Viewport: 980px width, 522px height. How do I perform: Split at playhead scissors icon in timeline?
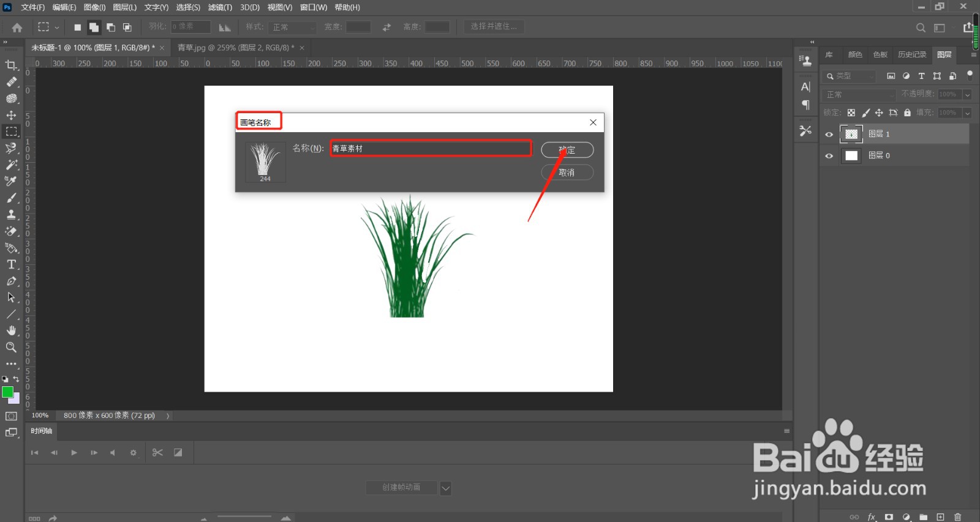click(x=157, y=453)
